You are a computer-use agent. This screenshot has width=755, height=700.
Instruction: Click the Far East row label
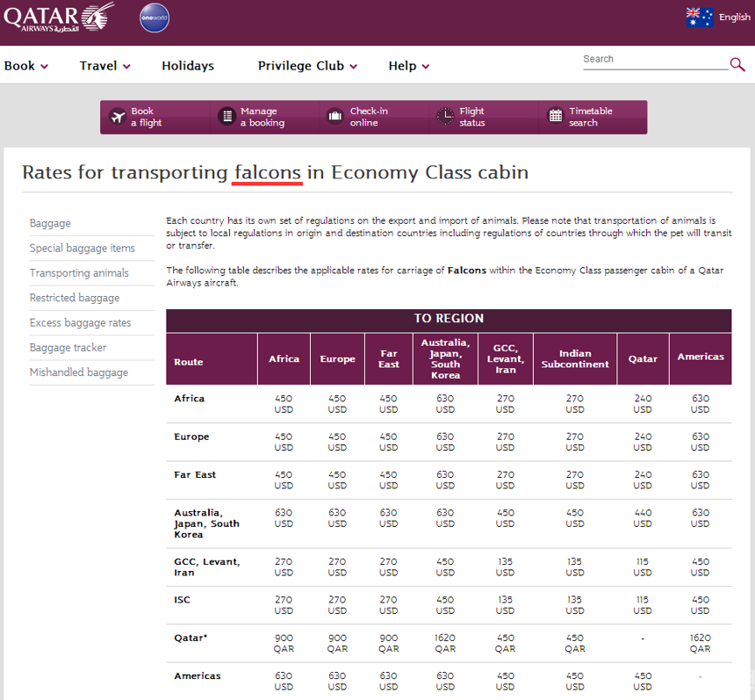click(195, 474)
